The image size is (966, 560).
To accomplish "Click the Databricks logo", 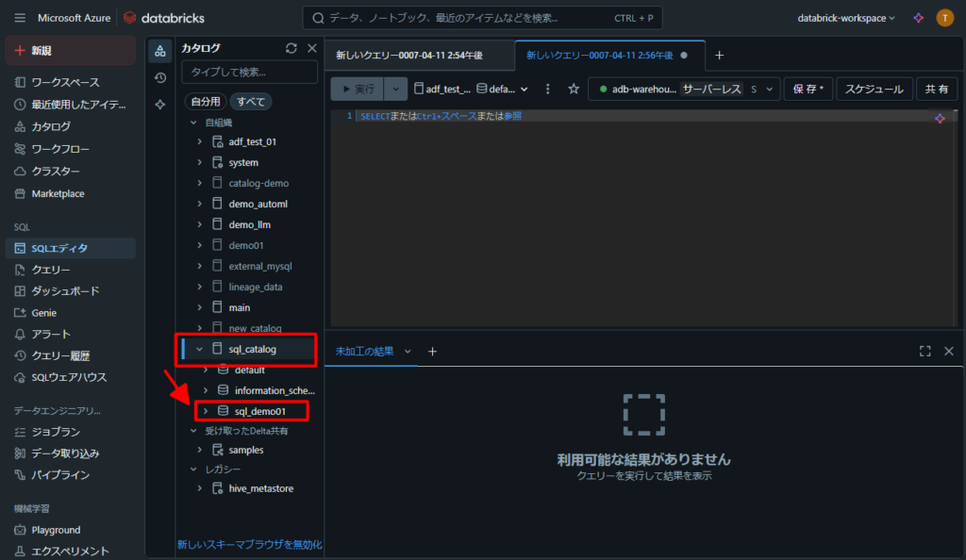I will [x=164, y=18].
